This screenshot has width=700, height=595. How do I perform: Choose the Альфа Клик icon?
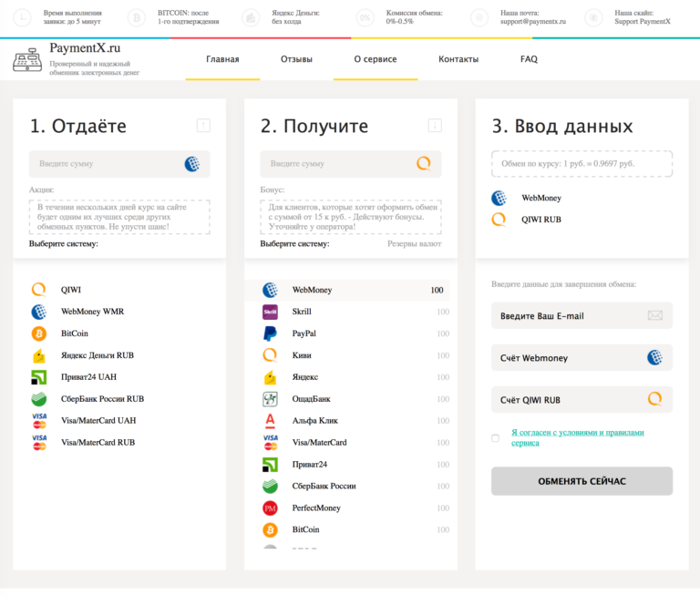coord(270,420)
